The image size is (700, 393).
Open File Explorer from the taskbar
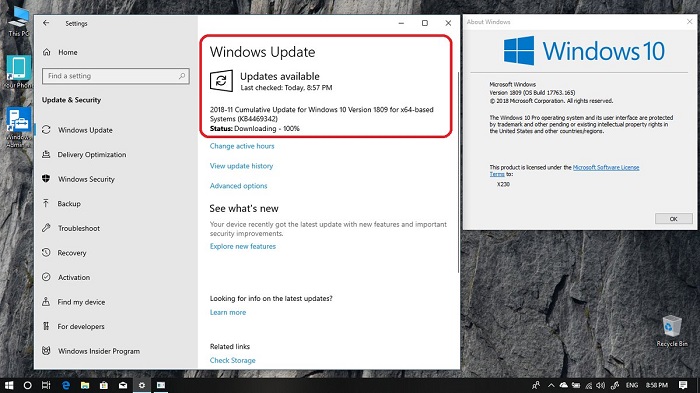point(85,385)
